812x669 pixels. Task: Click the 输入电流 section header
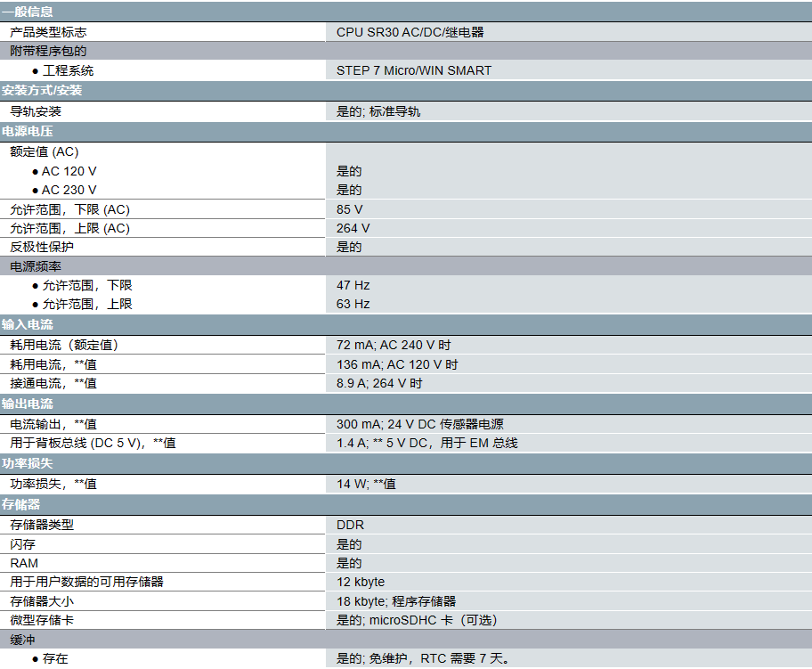(28, 324)
